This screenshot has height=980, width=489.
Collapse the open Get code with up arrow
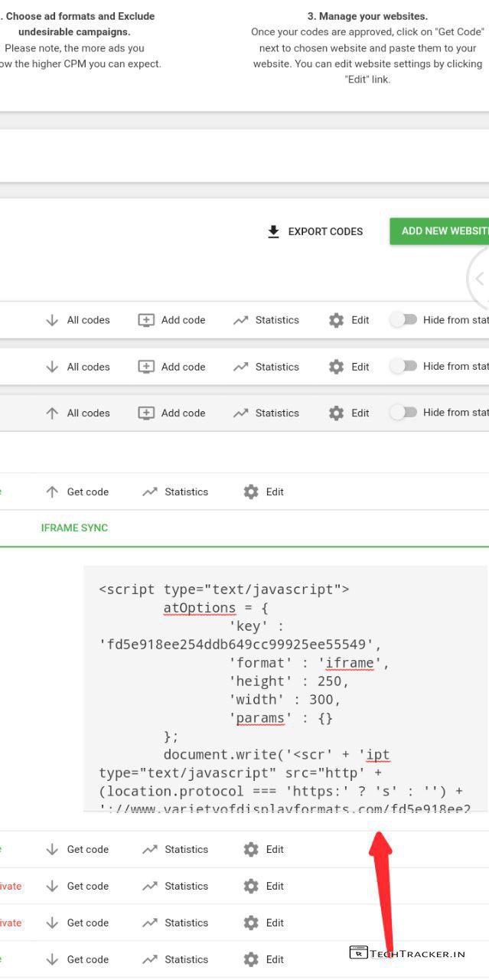[x=77, y=492]
